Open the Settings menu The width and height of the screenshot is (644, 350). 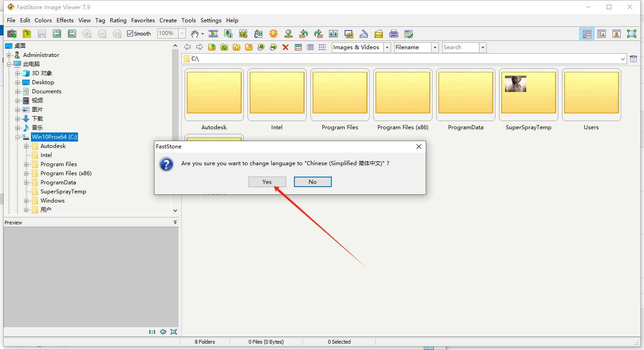[x=211, y=20]
